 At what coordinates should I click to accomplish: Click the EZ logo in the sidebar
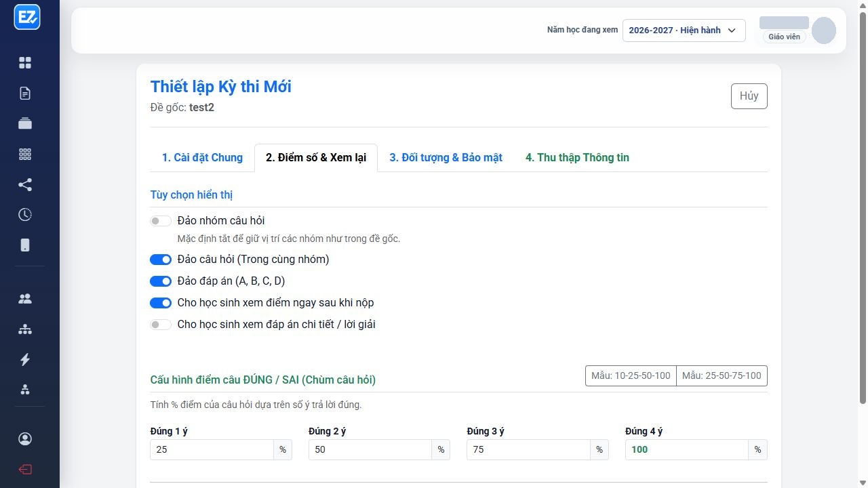click(27, 18)
